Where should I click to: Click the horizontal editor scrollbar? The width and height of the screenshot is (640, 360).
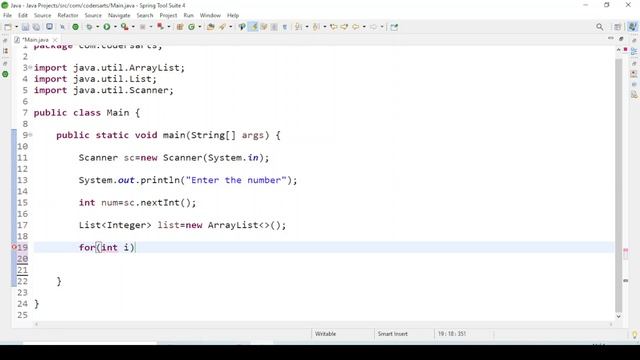324,324
